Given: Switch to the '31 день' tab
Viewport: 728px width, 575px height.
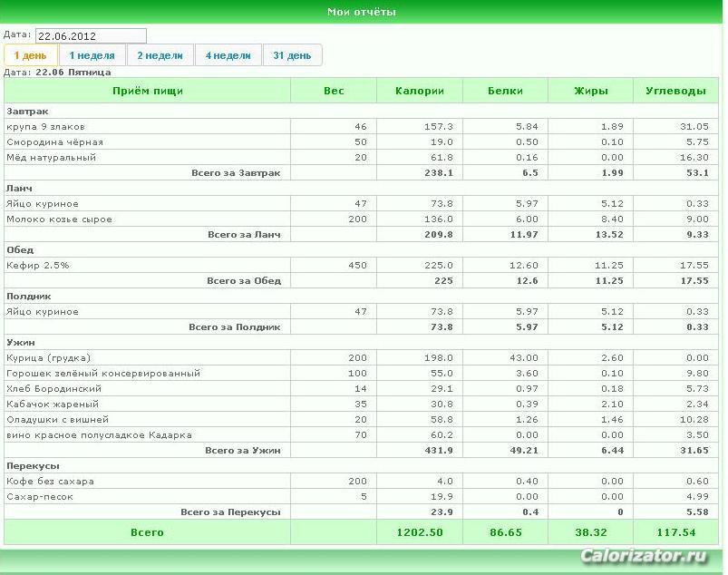Looking at the screenshot, I should point(292,55).
